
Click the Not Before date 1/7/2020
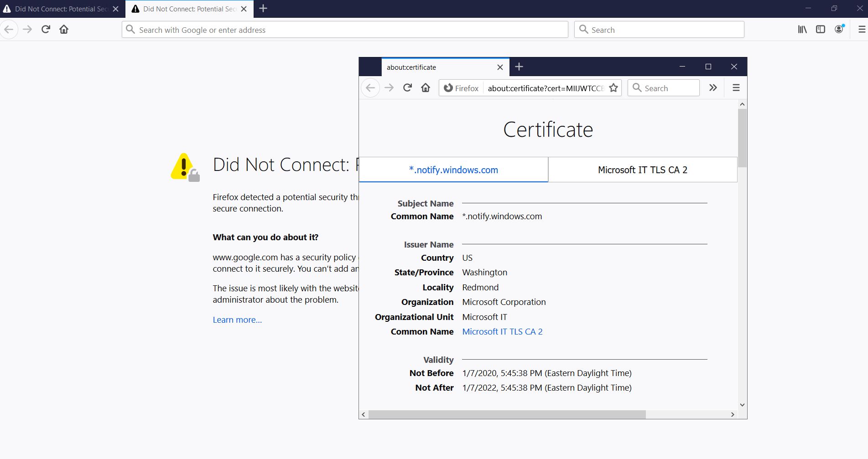tap(547, 373)
